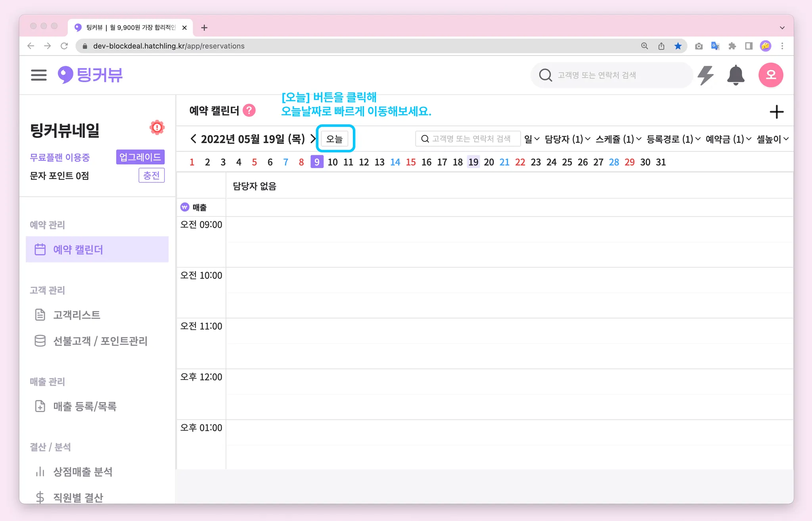Image resolution: width=812 pixels, height=521 pixels.
Task: Go to next day with right chevron
Action: (x=313, y=139)
